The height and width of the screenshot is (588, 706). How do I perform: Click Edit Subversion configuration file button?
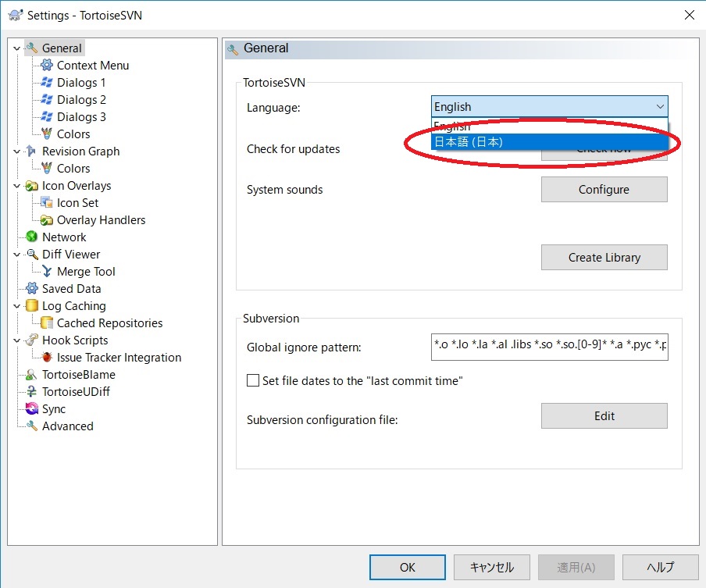604,415
